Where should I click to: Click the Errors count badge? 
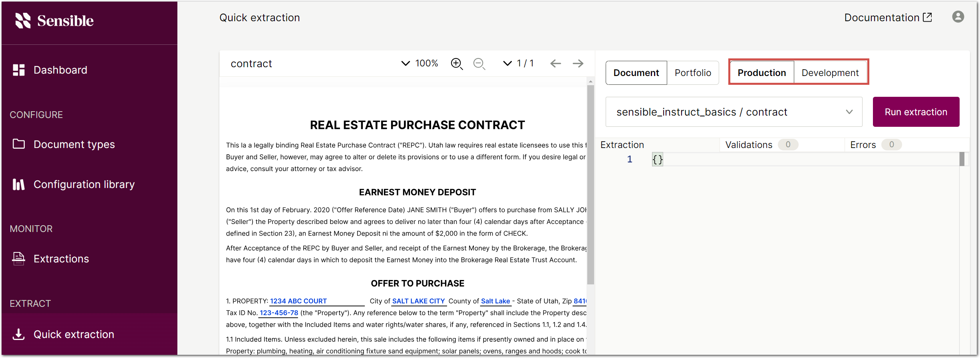pyautogui.click(x=891, y=144)
